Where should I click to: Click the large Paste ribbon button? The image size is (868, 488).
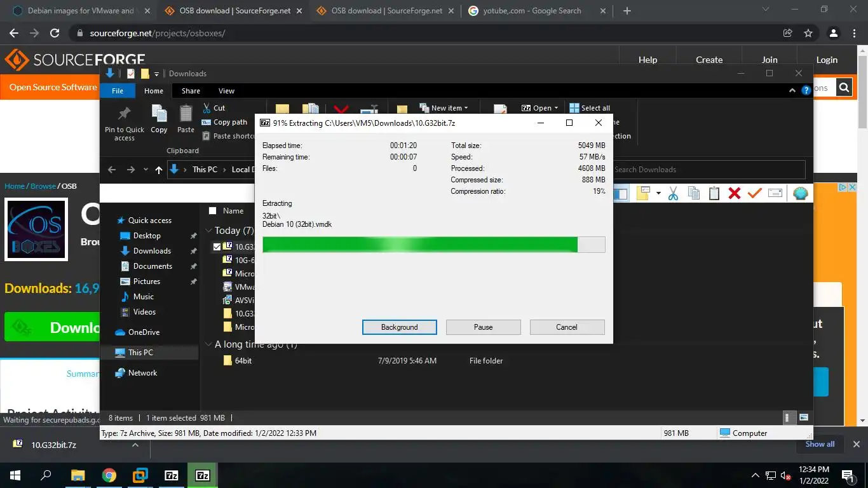point(186,119)
